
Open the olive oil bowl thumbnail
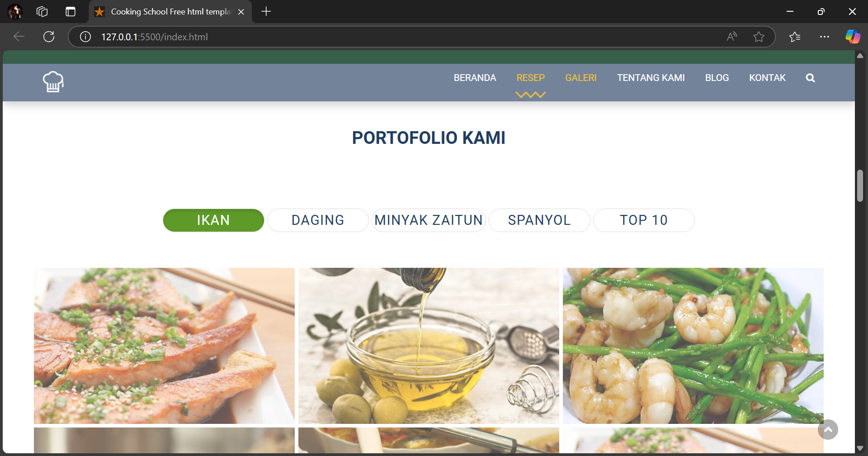click(x=429, y=346)
